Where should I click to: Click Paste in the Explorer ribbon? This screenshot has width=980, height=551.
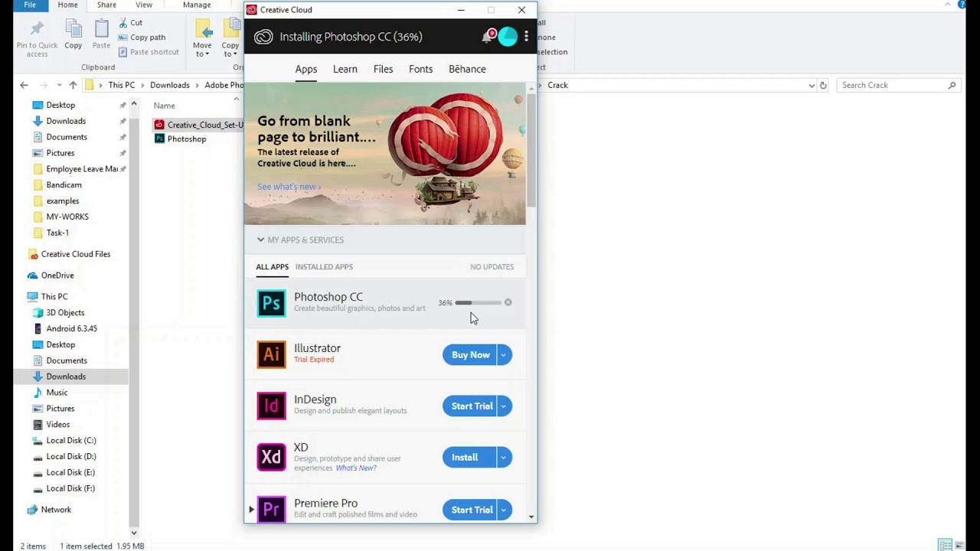[x=101, y=35]
